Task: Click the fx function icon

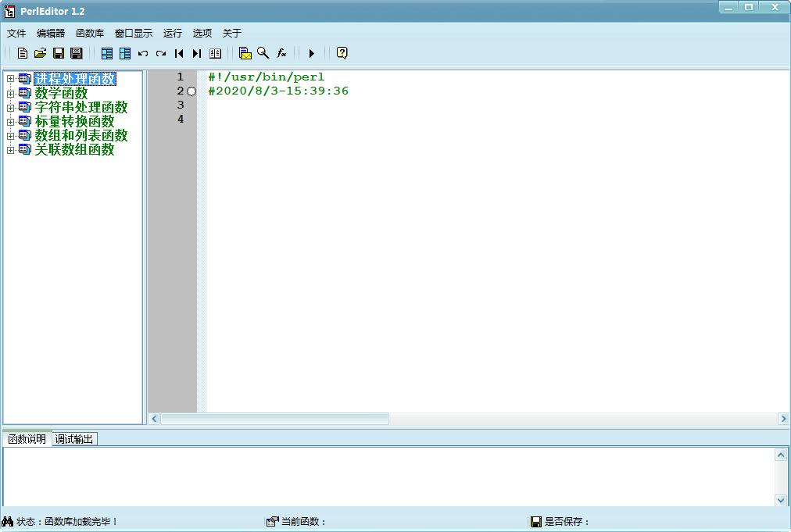Action: tap(281, 53)
